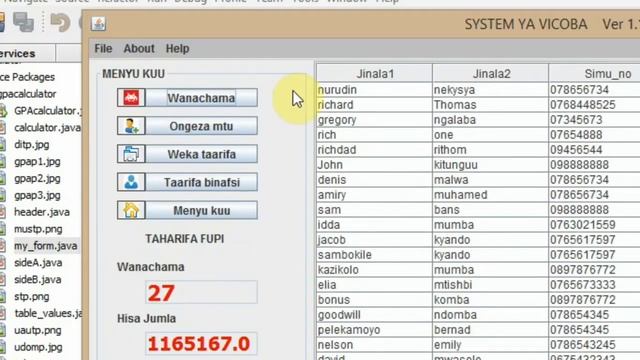
Task: Select the kazikolo table cell
Action: coord(375,270)
